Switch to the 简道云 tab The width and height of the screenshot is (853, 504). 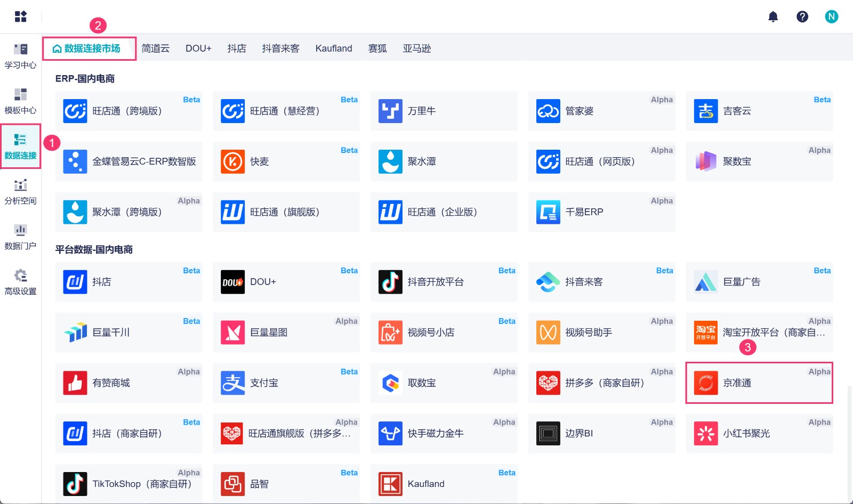pyautogui.click(x=156, y=48)
